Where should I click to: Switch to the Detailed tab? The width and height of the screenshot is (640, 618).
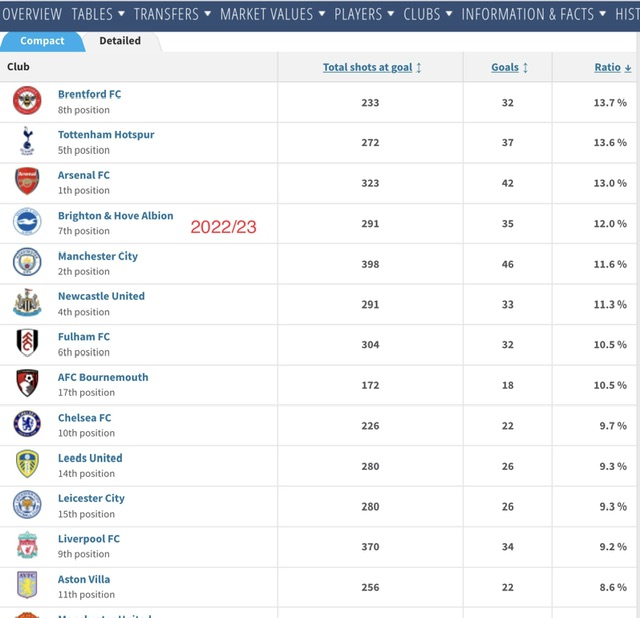coord(120,41)
